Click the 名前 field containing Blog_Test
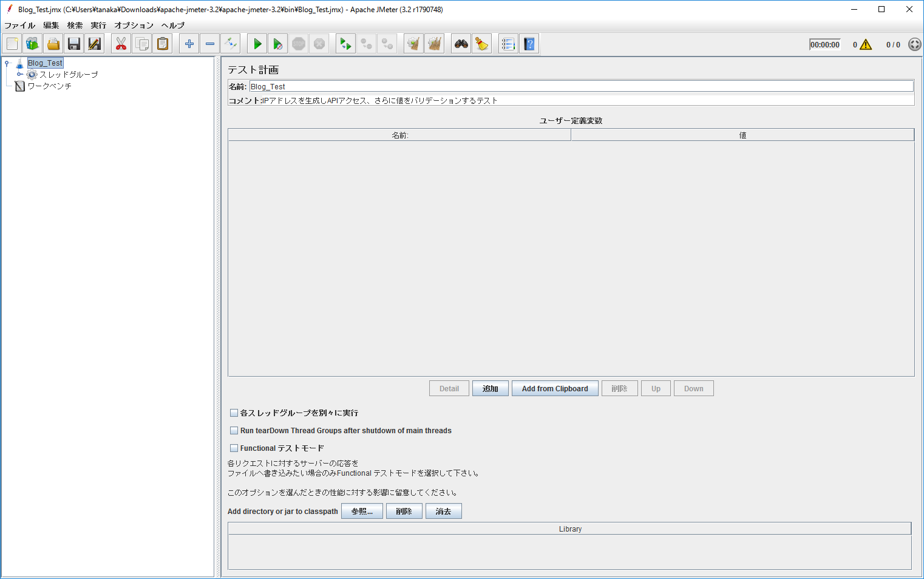Viewport: 924px width, 579px height. coord(582,86)
